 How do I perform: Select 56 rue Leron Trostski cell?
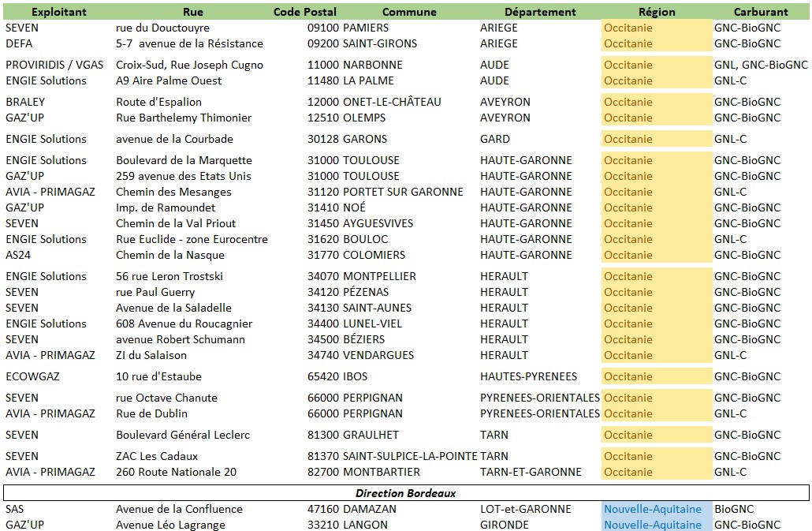pyautogui.click(x=169, y=276)
